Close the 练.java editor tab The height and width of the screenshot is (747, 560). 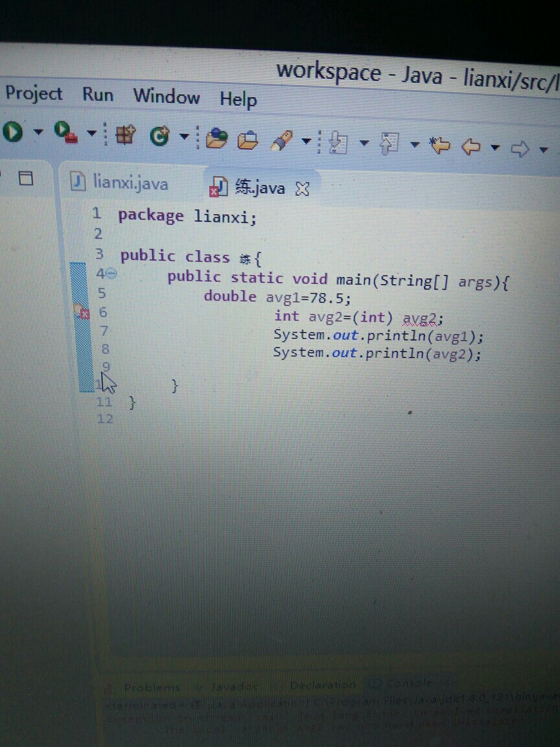point(302,189)
